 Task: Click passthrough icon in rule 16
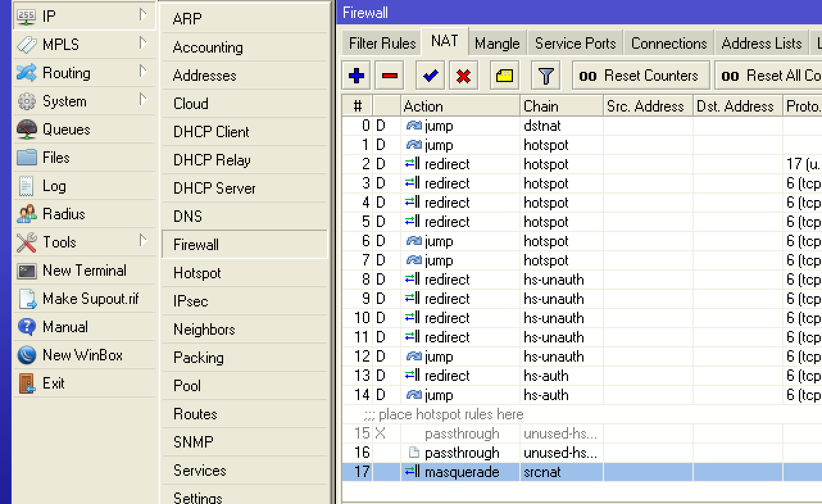tap(414, 453)
